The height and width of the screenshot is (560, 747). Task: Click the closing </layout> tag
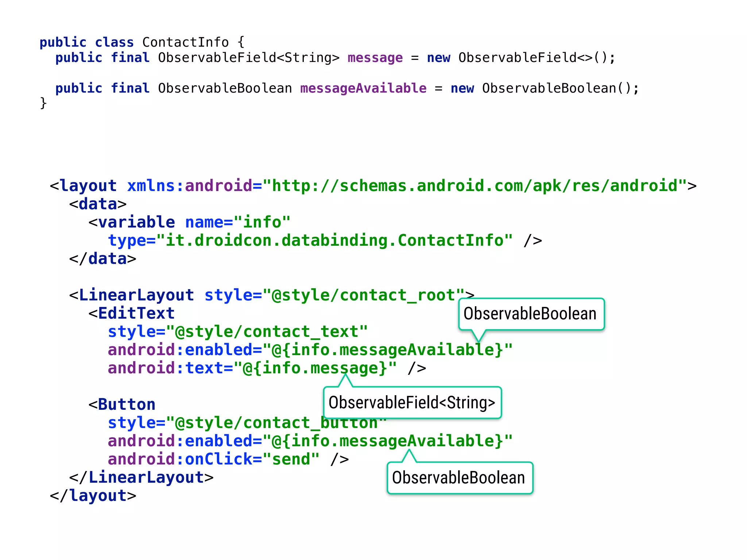(93, 495)
